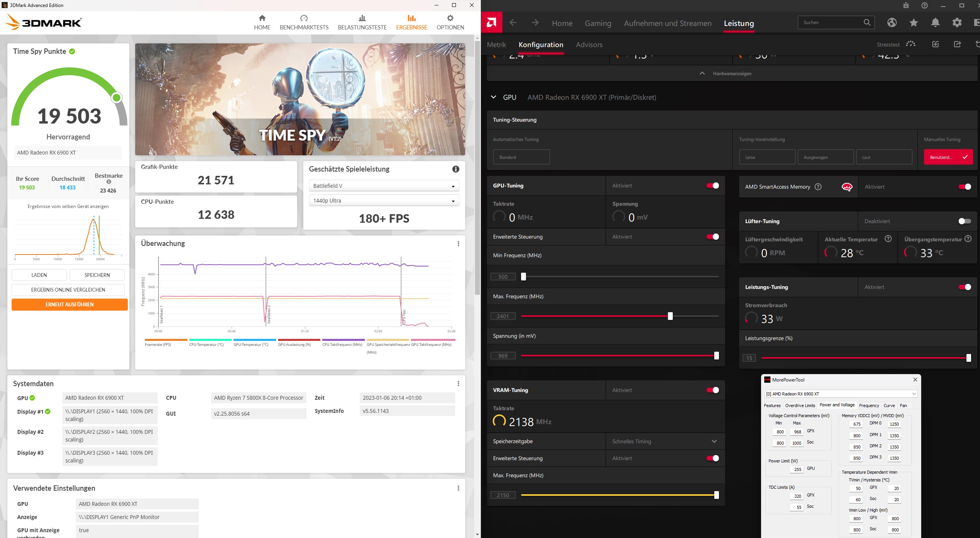Open the Battlefield V game dropdown
Screen dimensions: 980x538
click(x=383, y=186)
